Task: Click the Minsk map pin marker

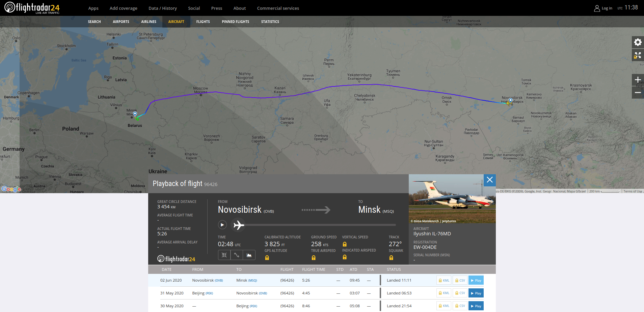Action: coord(135,114)
